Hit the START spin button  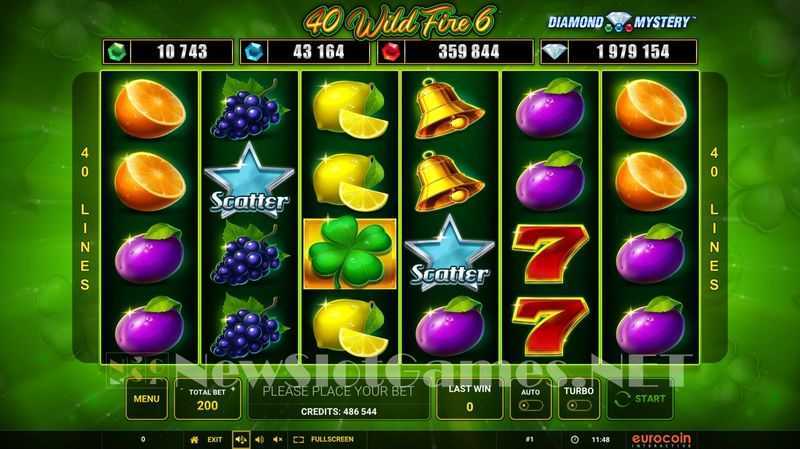click(640, 399)
